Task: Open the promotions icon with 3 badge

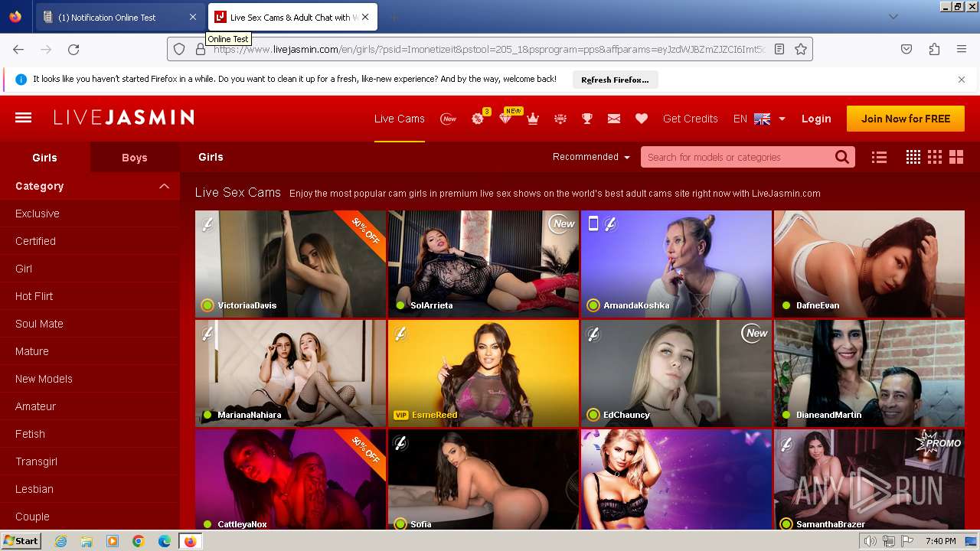Action: coord(479,118)
